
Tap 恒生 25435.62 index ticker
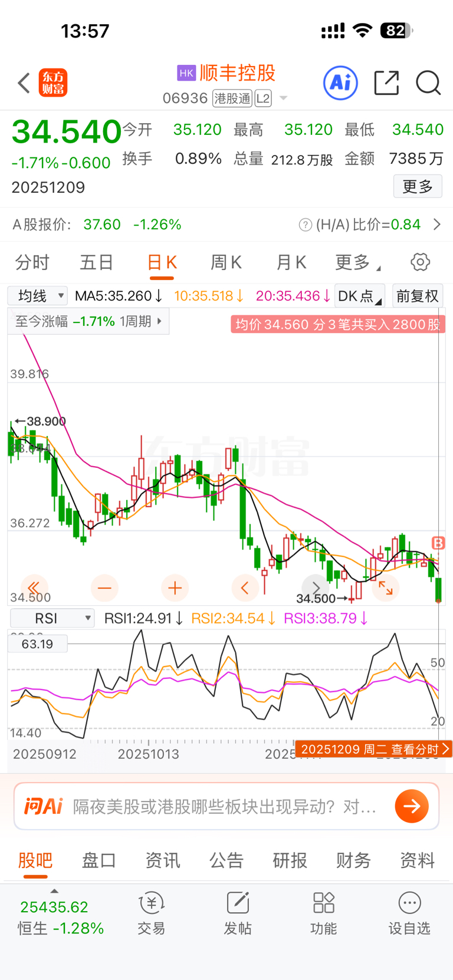click(61, 917)
